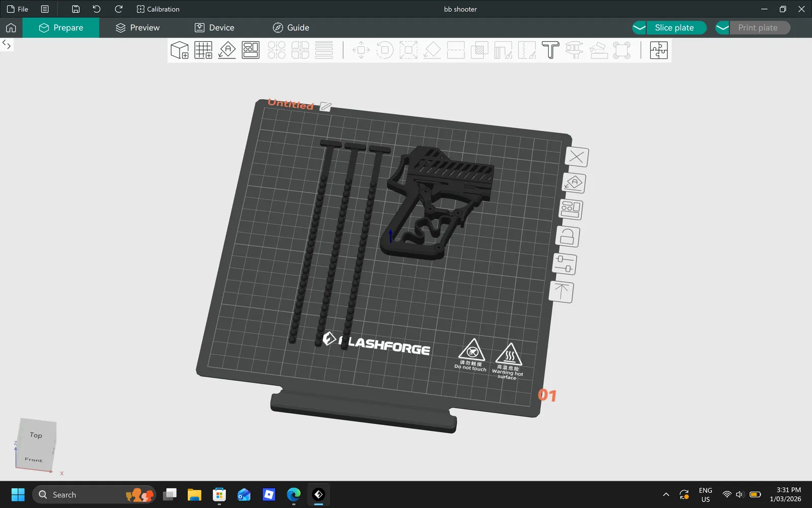
Task: Open Microsoft Store from the taskbar
Action: coord(219,495)
